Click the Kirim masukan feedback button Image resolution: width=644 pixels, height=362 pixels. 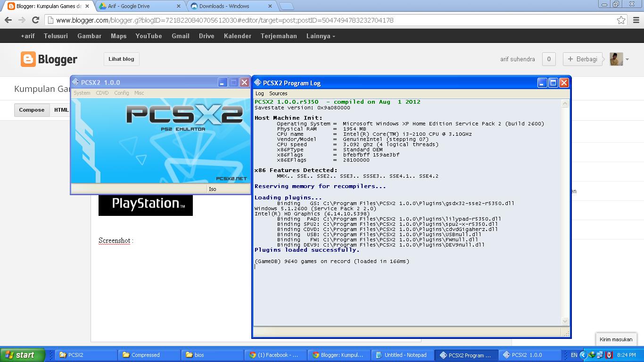coord(616,339)
